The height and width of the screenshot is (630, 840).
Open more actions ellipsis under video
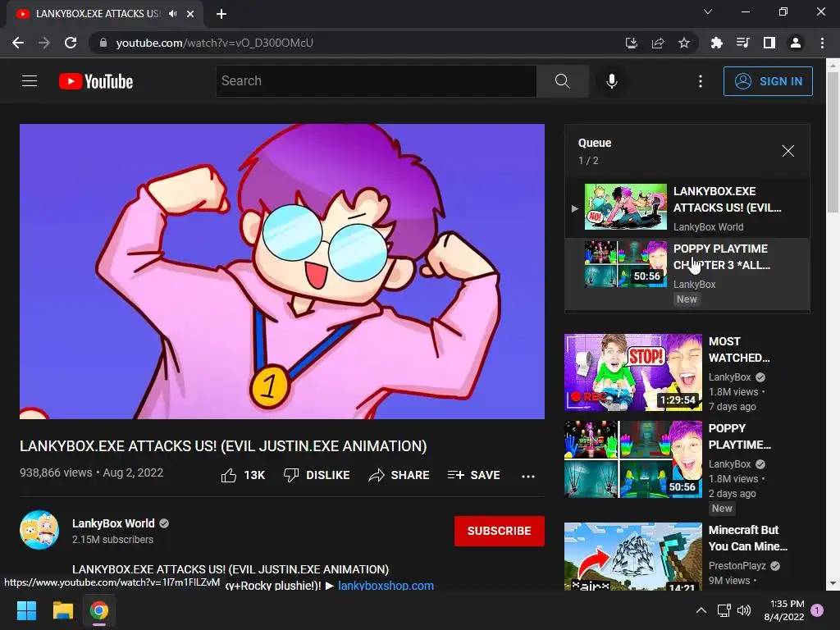point(528,476)
